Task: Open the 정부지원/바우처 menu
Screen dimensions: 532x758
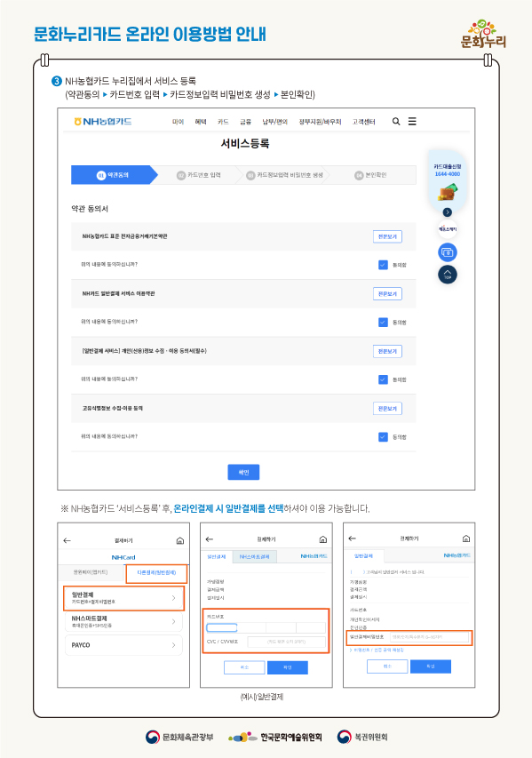Action: 320,122
